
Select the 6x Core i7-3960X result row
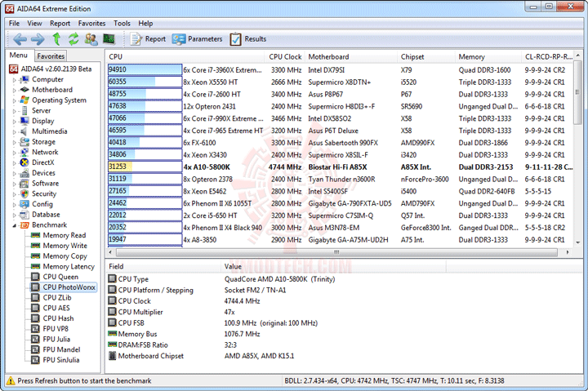click(341, 69)
